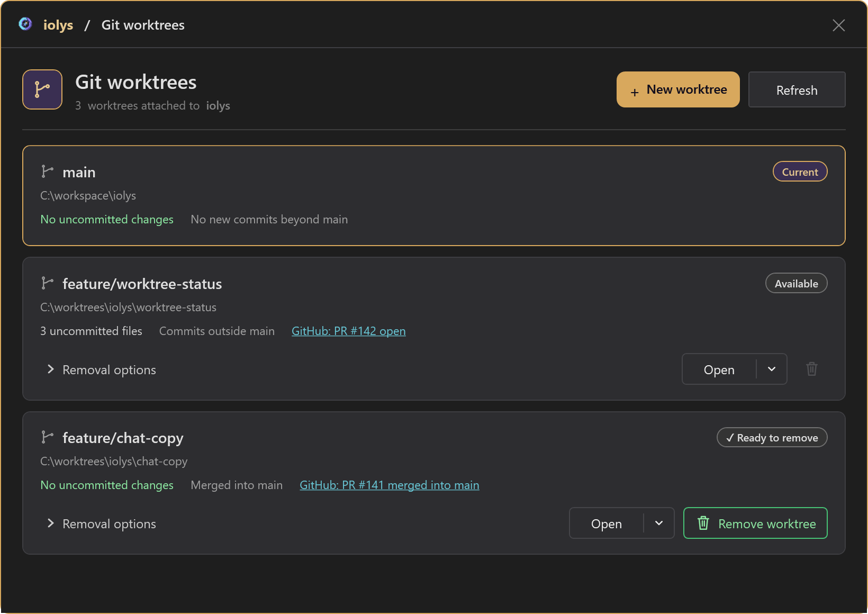This screenshot has height=614, width=868.
Task: Open the feature/worktree-status worktree
Action: [x=719, y=369]
